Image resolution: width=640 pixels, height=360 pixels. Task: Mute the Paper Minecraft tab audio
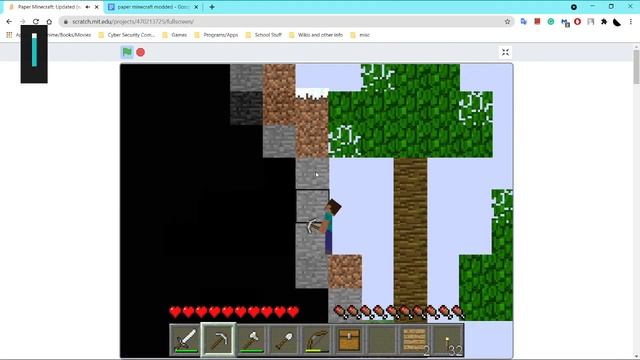[87, 7]
